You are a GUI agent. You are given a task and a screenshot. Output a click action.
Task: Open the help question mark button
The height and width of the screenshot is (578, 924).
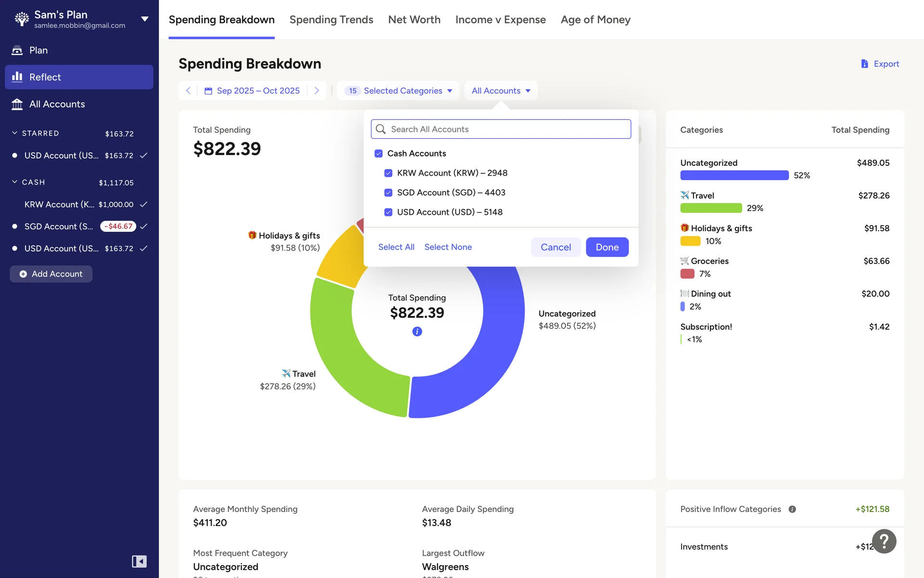884,541
